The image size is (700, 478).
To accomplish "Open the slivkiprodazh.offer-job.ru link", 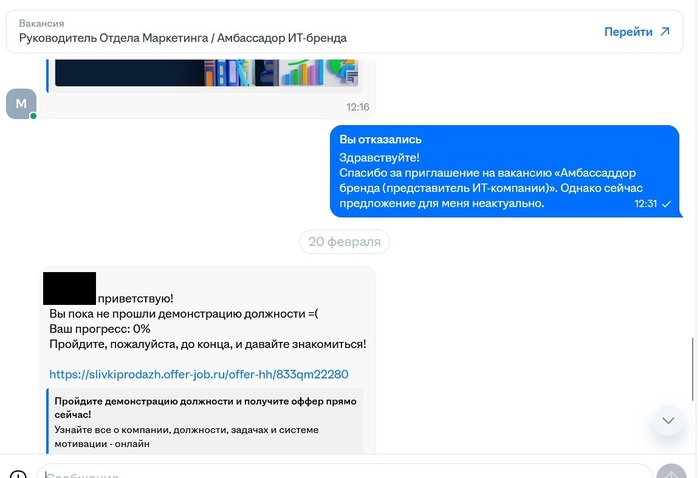I will click(x=199, y=374).
